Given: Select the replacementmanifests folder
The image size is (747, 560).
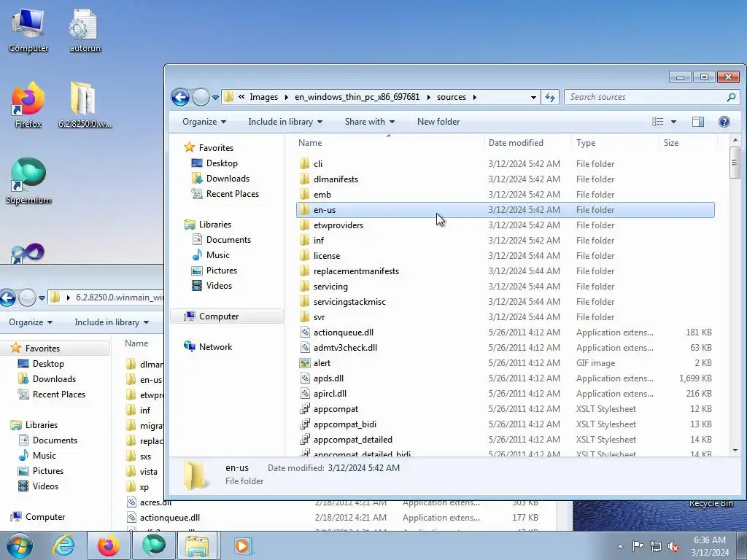Looking at the screenshot, I should point(505,271).
